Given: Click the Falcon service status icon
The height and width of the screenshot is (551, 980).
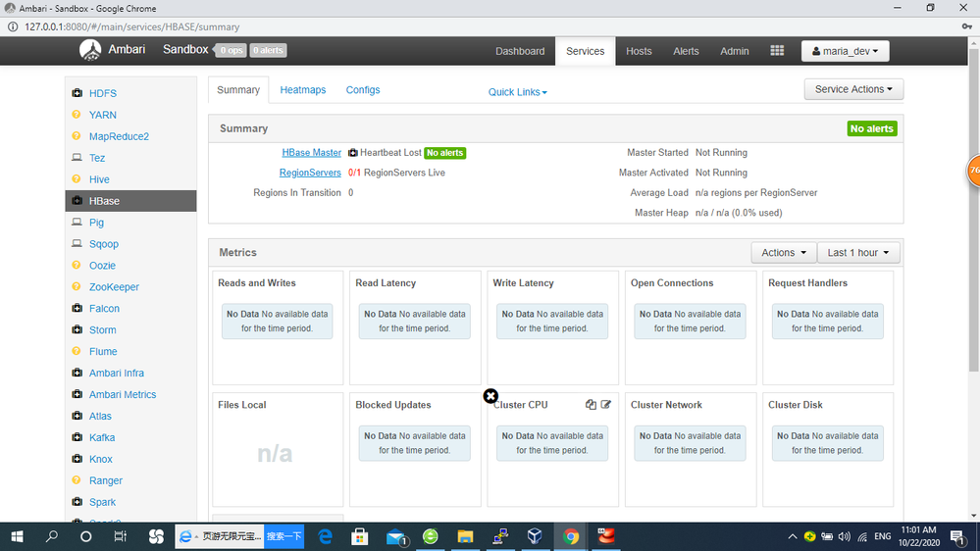Looking at the screenshot, I should [77, 308].
